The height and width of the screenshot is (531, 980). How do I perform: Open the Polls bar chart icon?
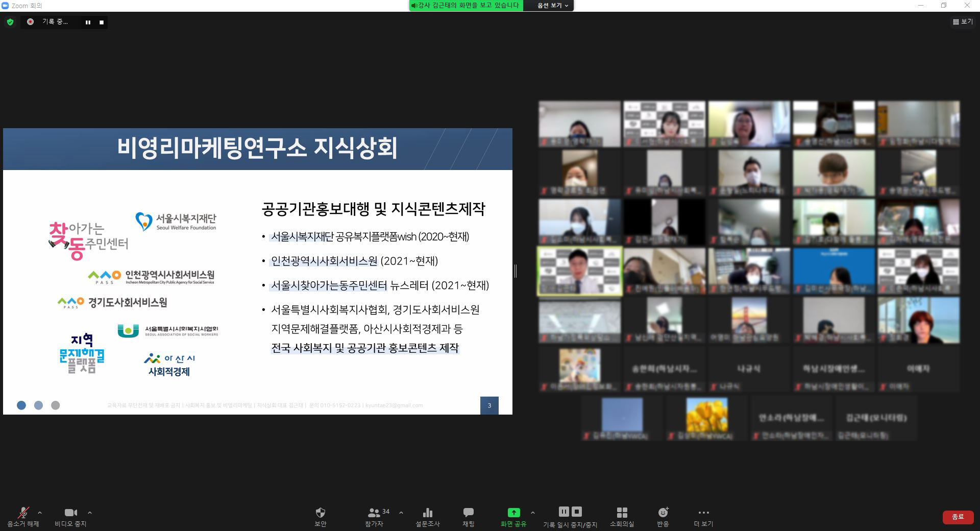[427, 513]
